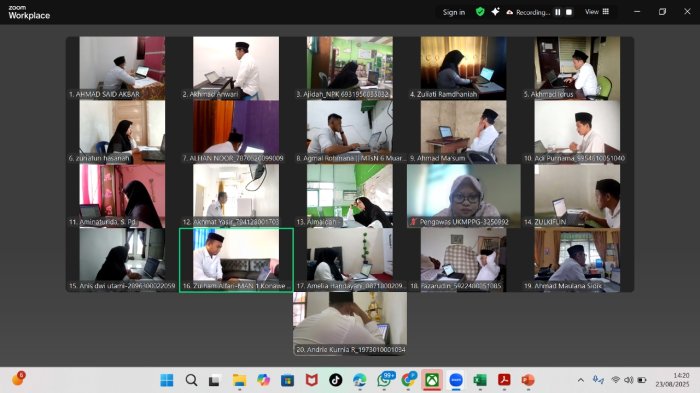Open the AI Companion sparkle icon
This screenshot has height=393, width=700.
tap(495, 12)
